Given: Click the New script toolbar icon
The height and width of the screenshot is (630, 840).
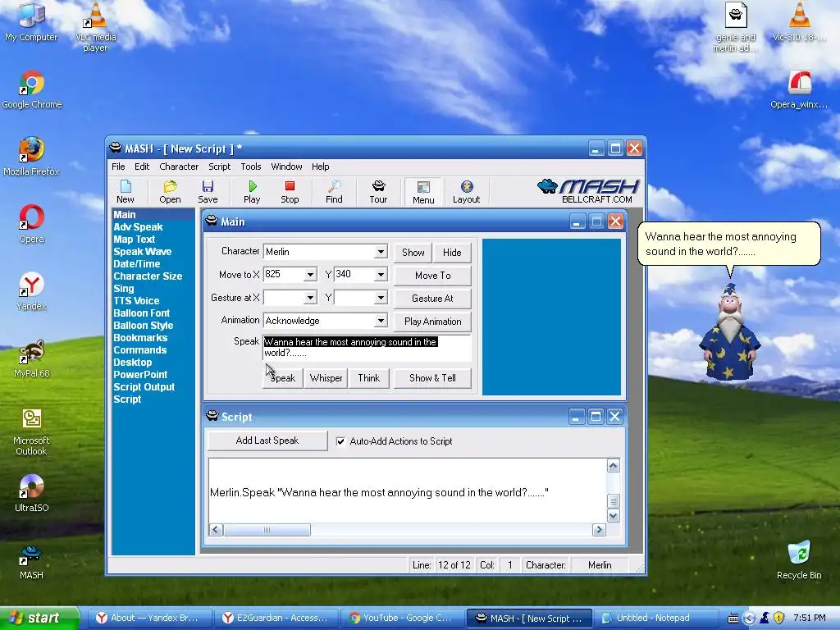Looking at the screenshot, I should tap(126, 192).
